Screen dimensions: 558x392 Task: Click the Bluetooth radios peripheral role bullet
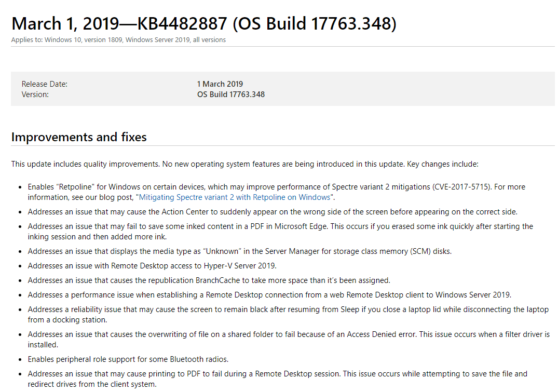point(128,359)
